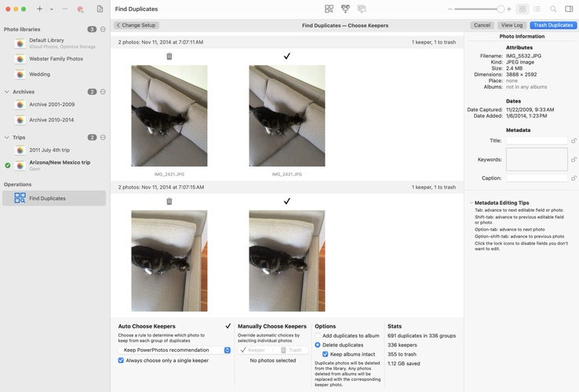The height and width of the screenshot is (392, 579).
Task: Toggle Always choose only a single keeper
Action: pos(121,361)
